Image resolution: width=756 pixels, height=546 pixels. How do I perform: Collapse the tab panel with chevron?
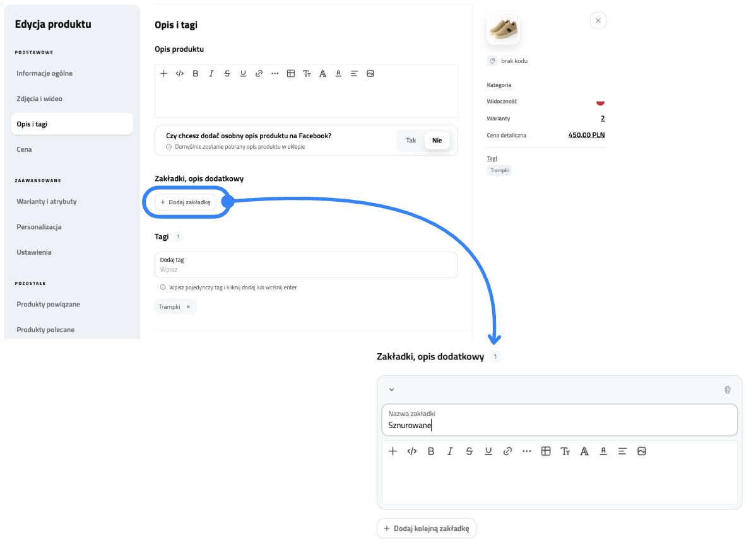[391, 390]
